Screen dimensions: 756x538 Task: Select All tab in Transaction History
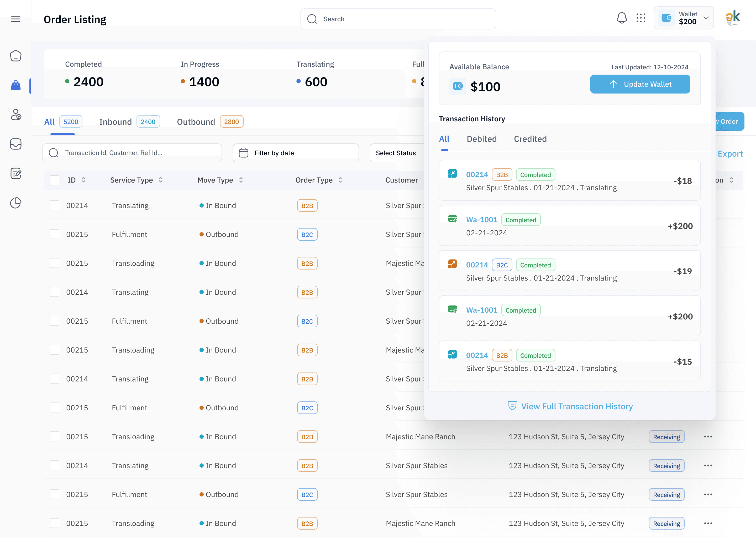(444, 139)
